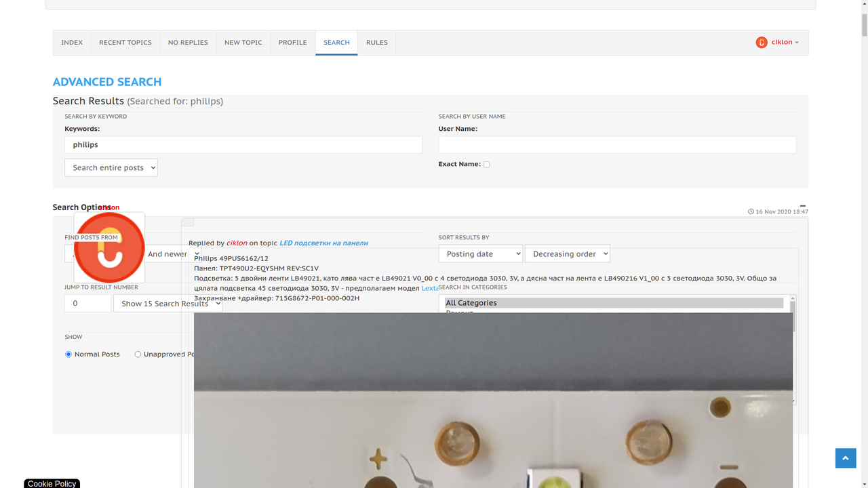Open the 'Search entire posts' dropdown
This screenshot has width=868, height=488.
click(x=111, y=167)
